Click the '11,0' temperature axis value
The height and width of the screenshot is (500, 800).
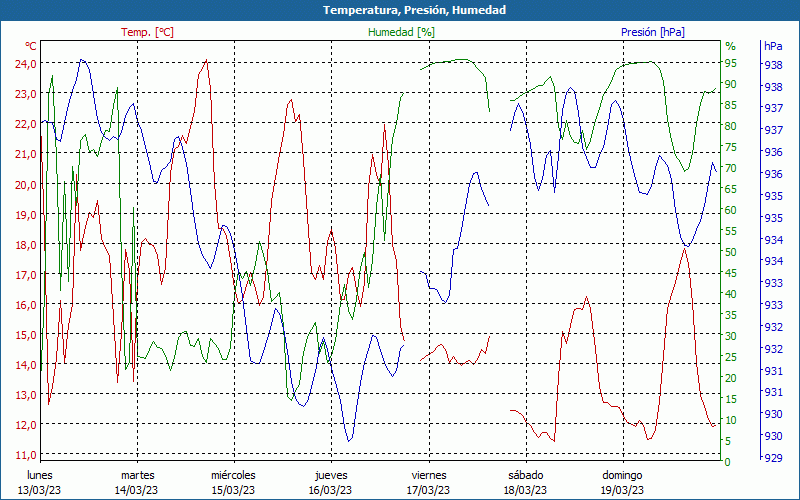click(x=26, y=455)
